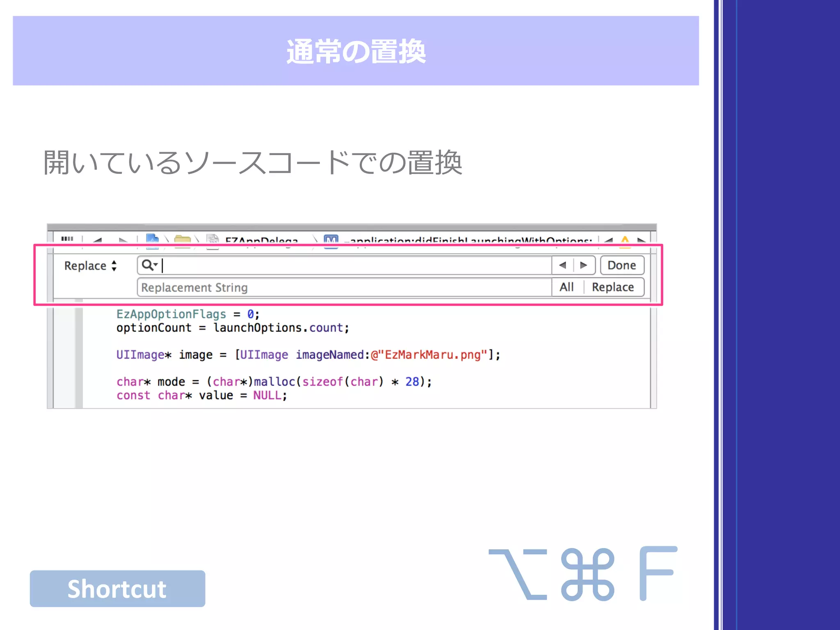Jump to previous issue arrow
Image resolution: width=840 pixels, height=630 pixels.
pyautogui.click(x=609, y=240)
